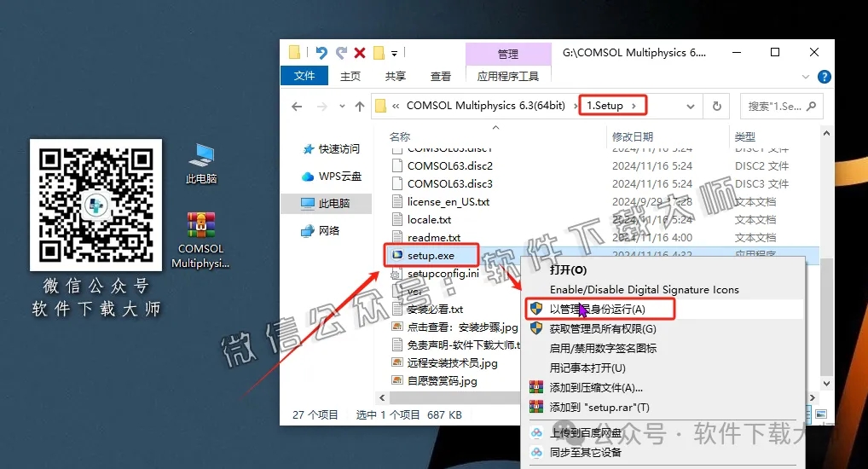
Task: Switch to the 查看 ribbon tab
Action: coord(441,76)
